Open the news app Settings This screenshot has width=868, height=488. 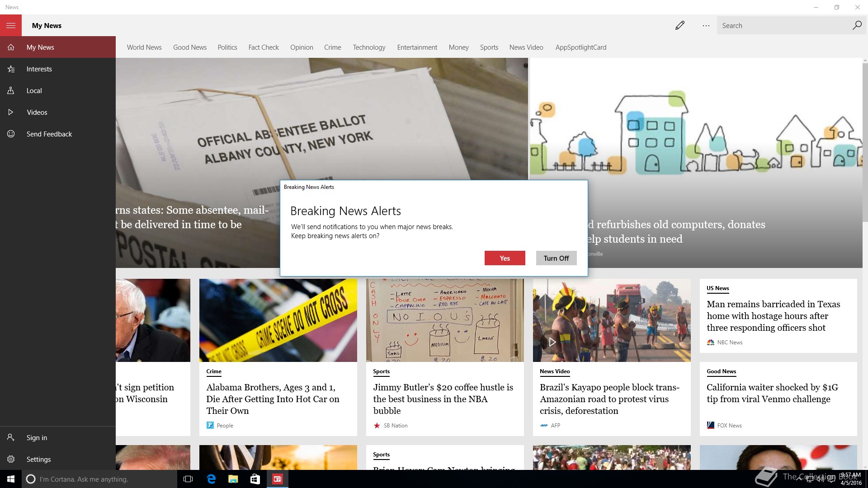[x=58, y=459]
